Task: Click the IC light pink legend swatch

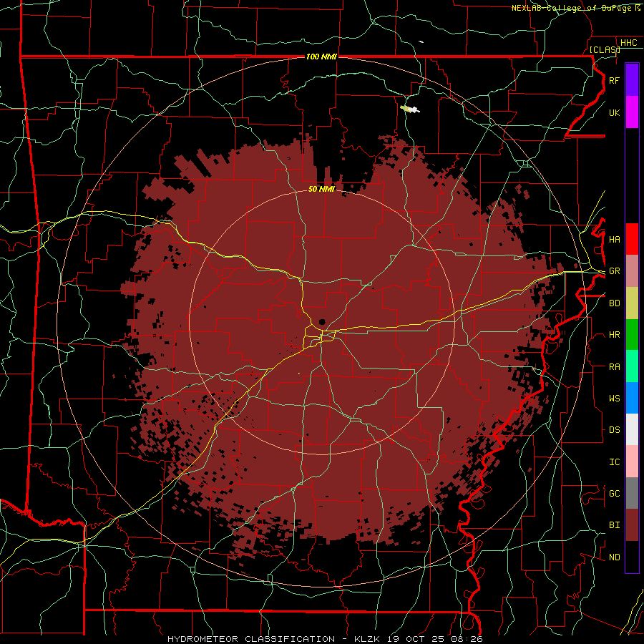Action: [632, 462]
